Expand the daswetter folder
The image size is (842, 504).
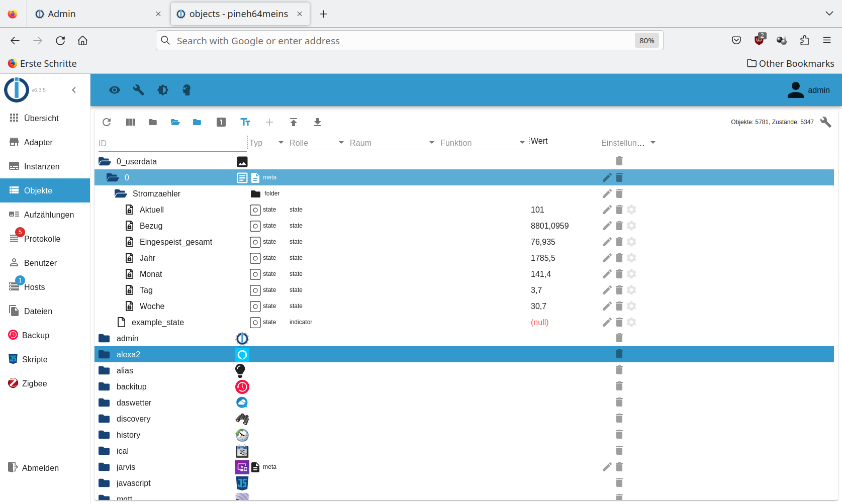click(x=105, y=402)
